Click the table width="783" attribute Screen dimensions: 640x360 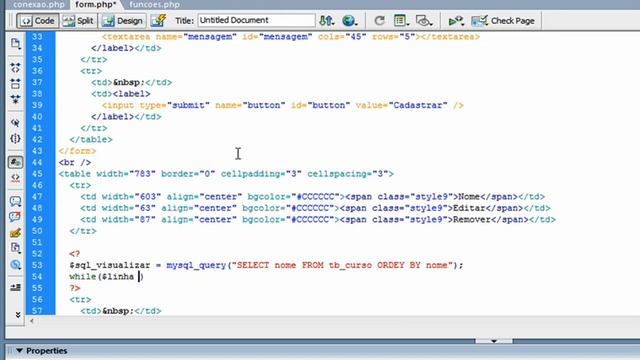pos(126,174)
